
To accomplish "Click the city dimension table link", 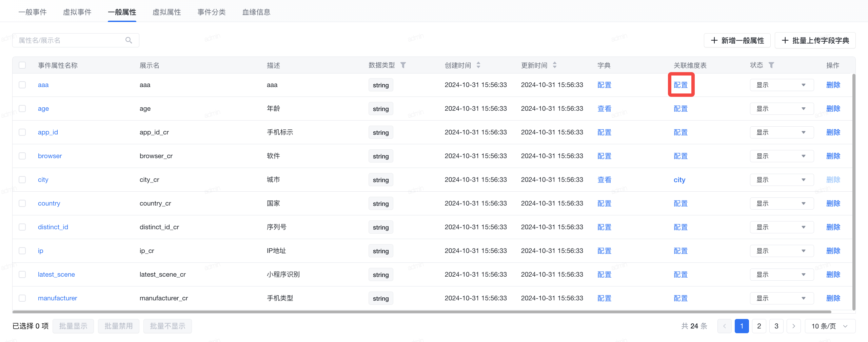I will [679, 180].
